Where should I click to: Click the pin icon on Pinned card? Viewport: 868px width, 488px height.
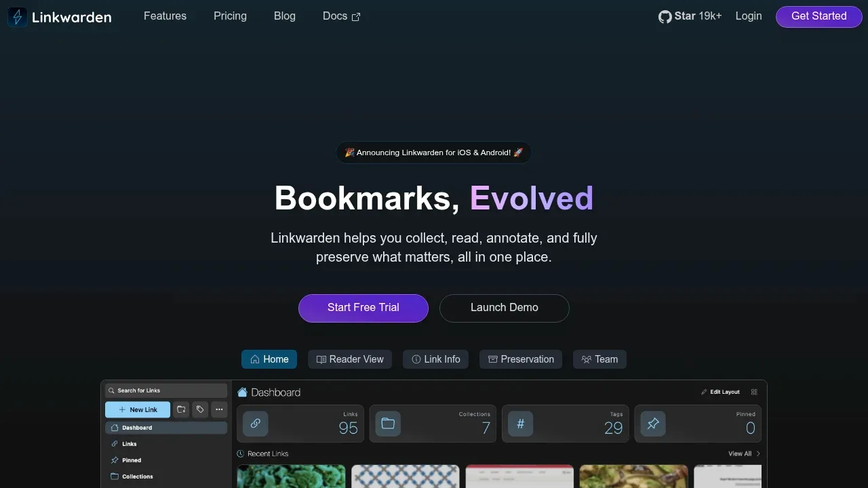click(653, 424)
